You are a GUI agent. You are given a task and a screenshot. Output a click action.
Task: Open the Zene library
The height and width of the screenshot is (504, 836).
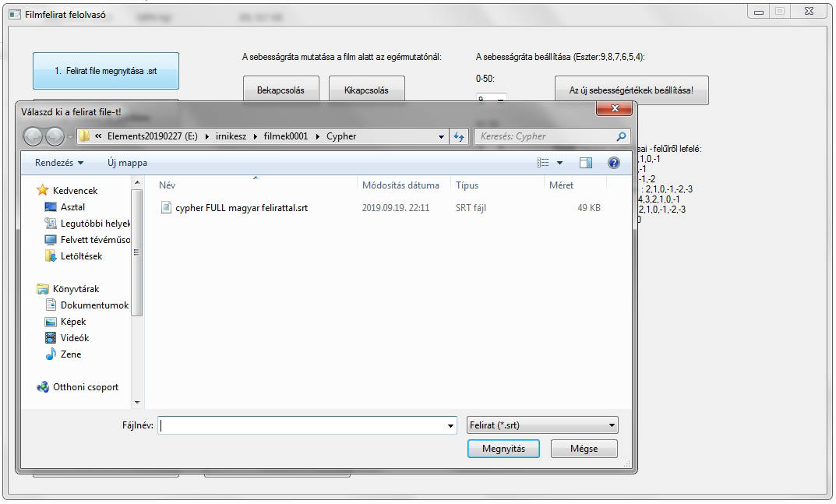(70, 354)
